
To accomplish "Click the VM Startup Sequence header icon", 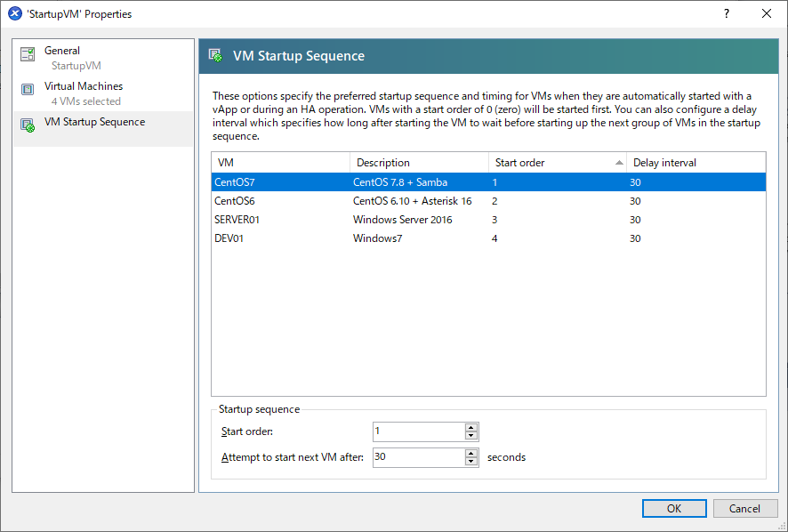I will coord(215,55).
